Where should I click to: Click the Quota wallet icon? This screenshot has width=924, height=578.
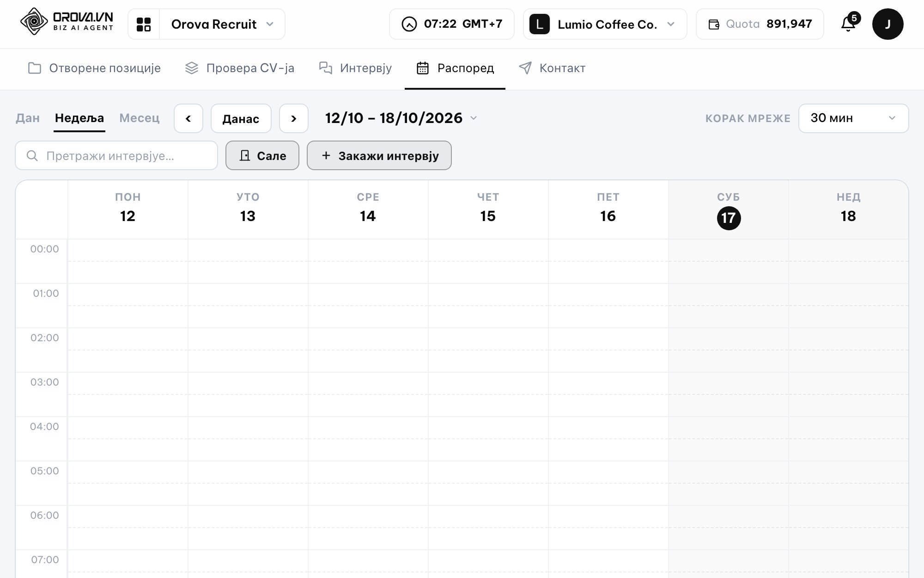point(714,24)
